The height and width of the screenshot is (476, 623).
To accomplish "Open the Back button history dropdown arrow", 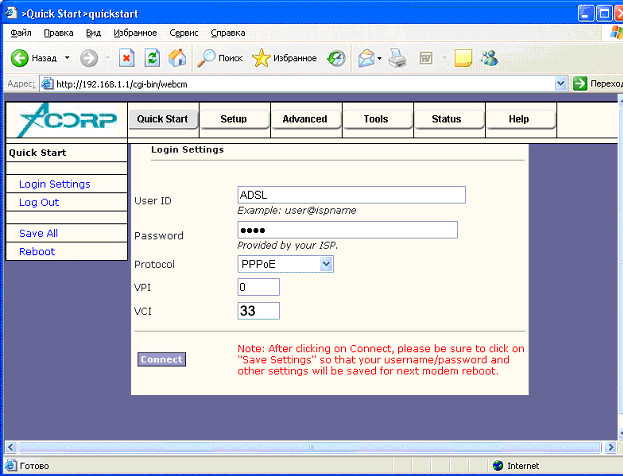I will pyautogui.click(x=67, y=58).
